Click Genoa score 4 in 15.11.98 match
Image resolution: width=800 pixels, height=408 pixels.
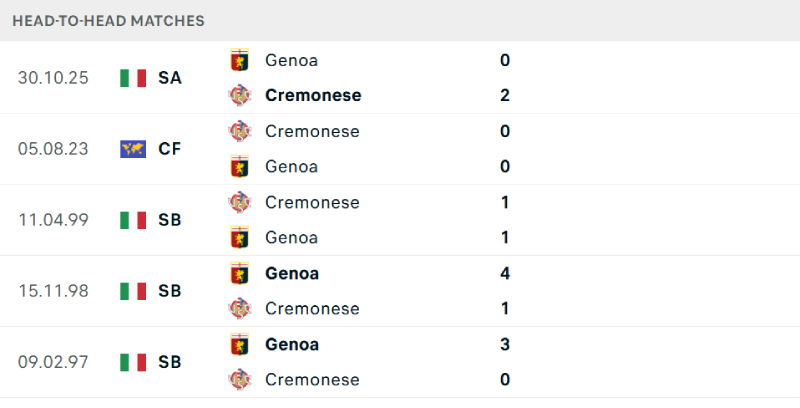[505, 273]
